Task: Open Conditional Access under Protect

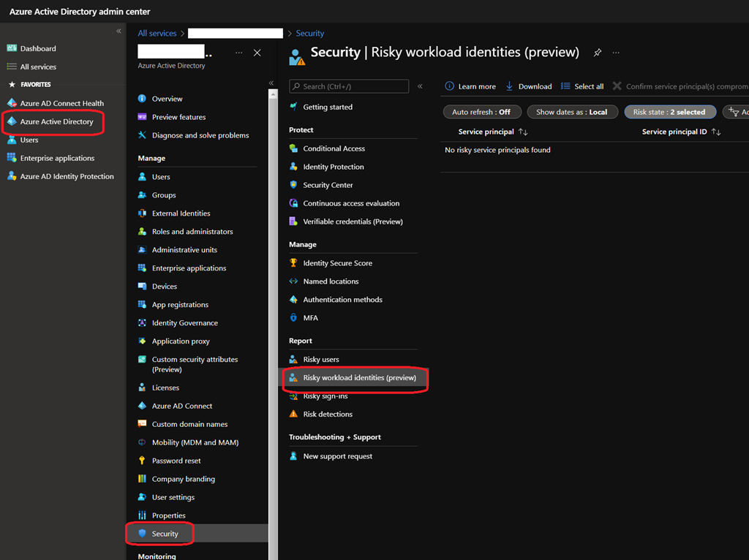Action: point(334,148)
